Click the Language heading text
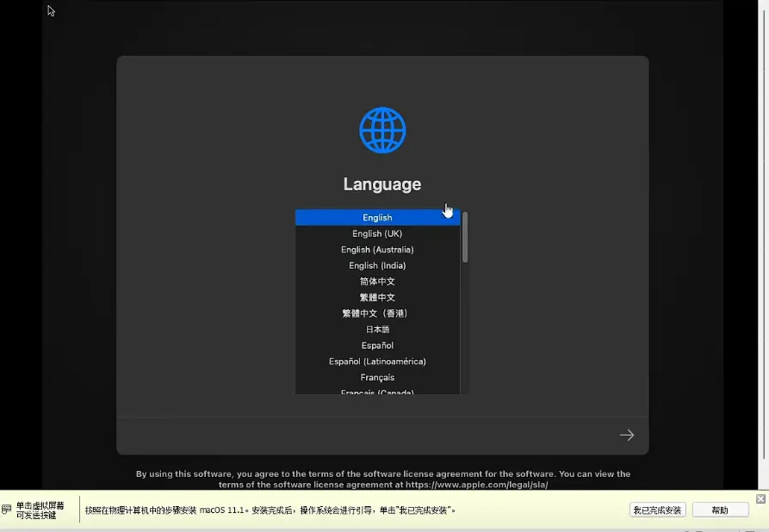Image resolution: width=769 pixels, height=532 pixels. [382, 184]
